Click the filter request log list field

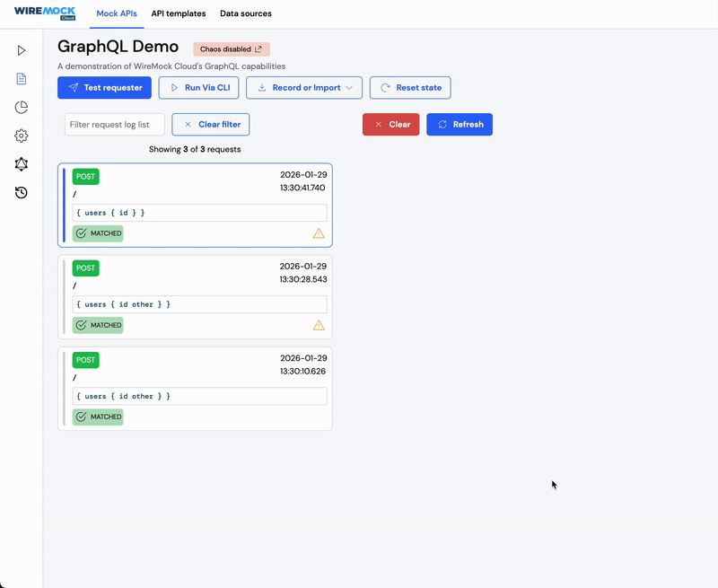point(114,124)
